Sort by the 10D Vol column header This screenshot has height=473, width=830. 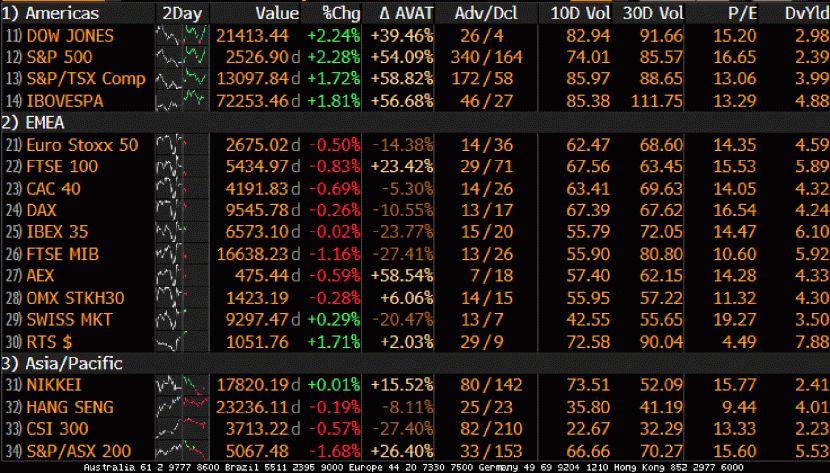tap(580, 13)
